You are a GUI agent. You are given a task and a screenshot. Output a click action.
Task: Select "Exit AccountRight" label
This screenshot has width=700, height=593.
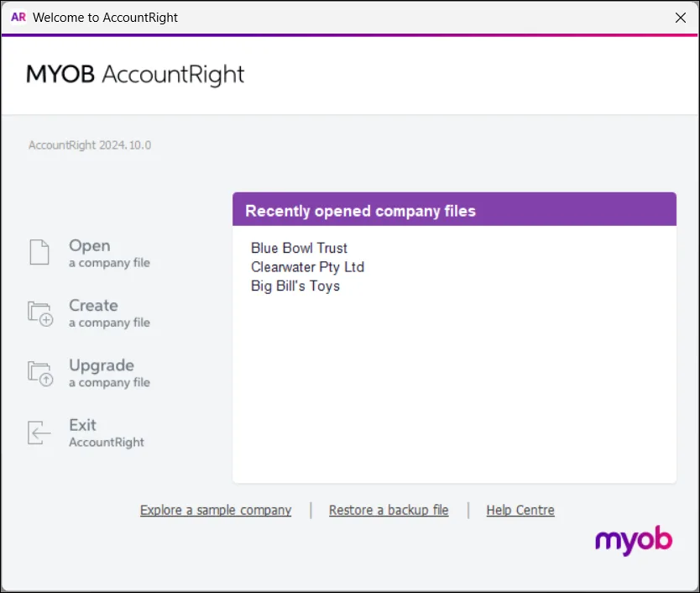(107, 433)
